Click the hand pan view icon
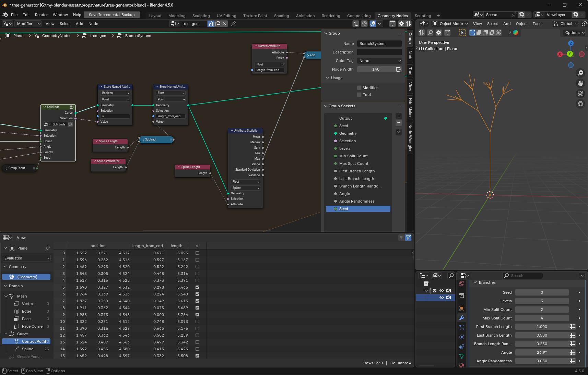Viewport: 588px width, 375px height. (580, 83)
